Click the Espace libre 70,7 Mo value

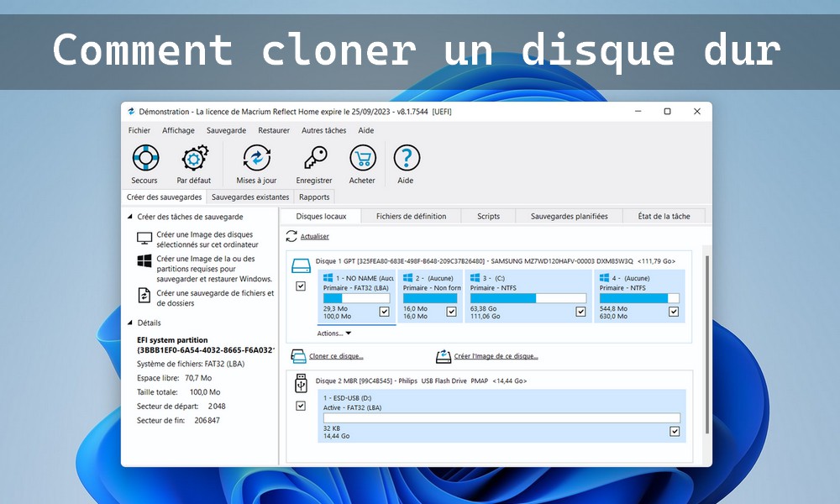point(198,378)
